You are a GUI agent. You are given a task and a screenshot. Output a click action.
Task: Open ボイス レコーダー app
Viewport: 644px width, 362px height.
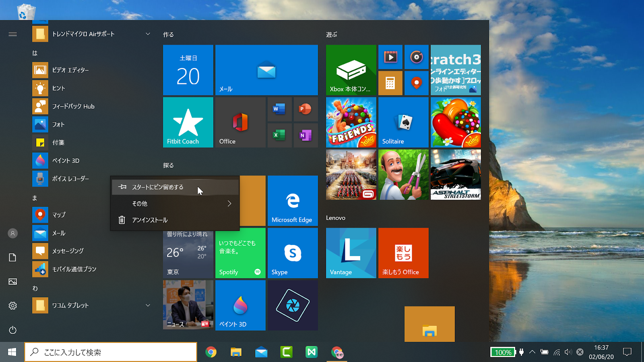click(x=70, y=179)
